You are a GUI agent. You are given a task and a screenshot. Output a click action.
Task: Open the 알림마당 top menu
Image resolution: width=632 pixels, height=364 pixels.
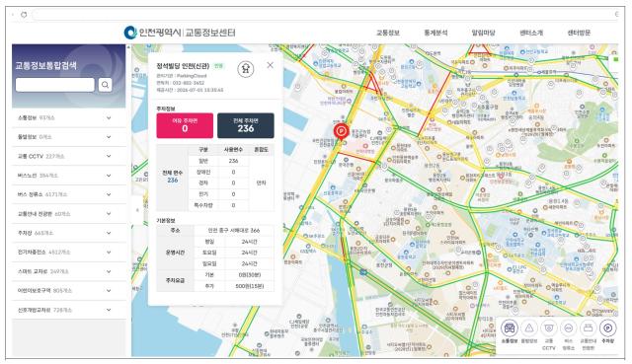483,33
